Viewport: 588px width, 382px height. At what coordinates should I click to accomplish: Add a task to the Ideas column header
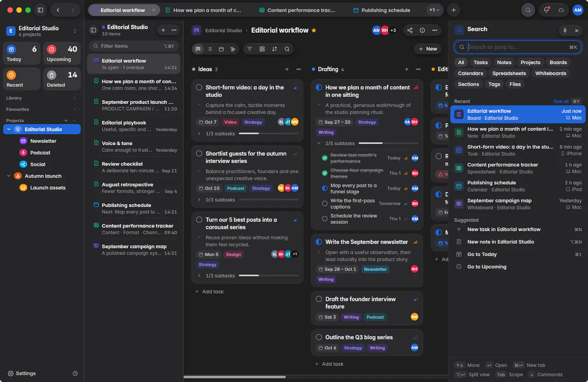coord(287,69)
